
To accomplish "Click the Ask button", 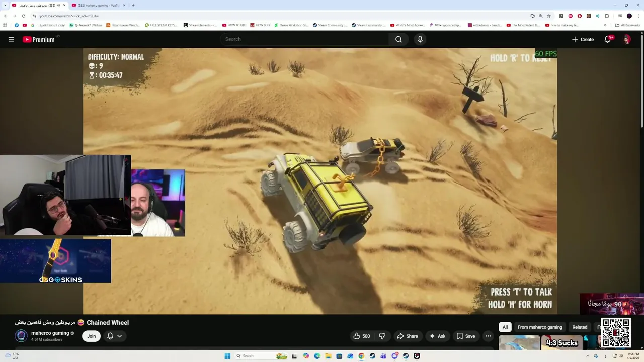I will coord(437,336).
